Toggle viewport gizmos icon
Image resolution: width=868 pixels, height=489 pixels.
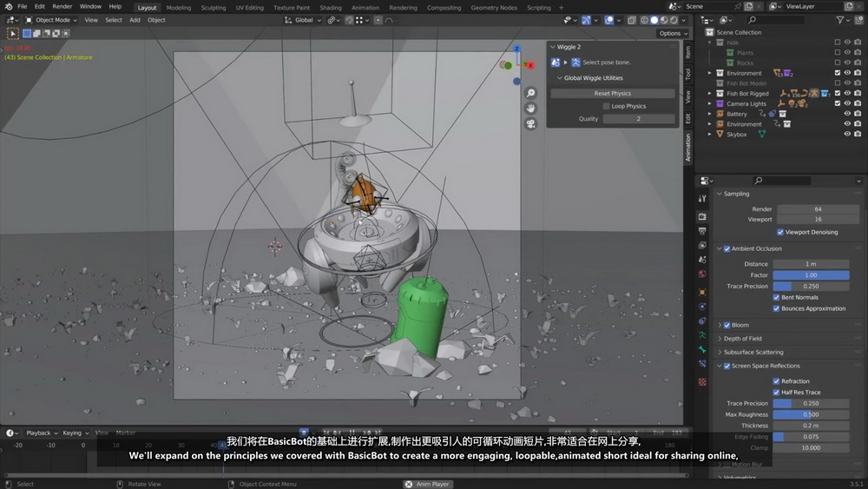coord(586,20)
